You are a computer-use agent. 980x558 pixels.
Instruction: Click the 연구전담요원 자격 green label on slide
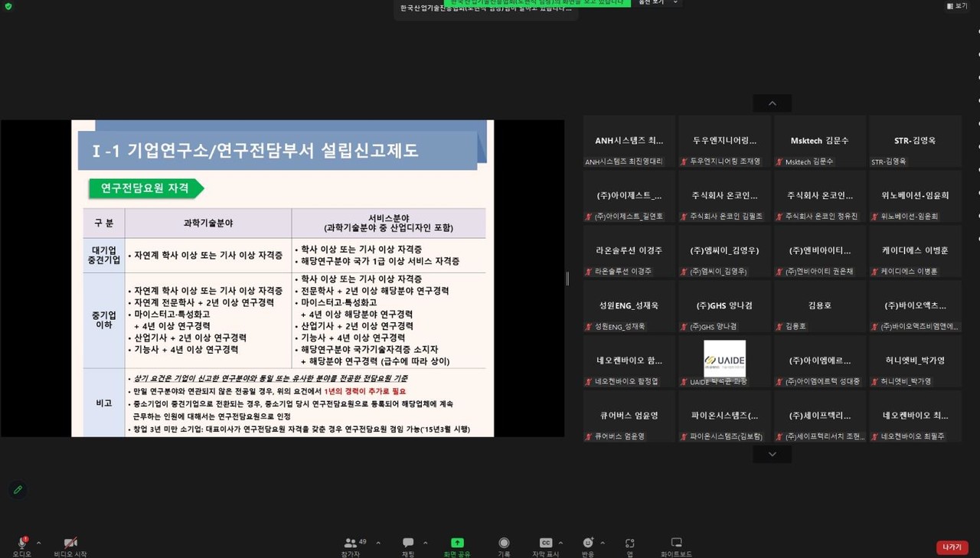coord(145,188)
